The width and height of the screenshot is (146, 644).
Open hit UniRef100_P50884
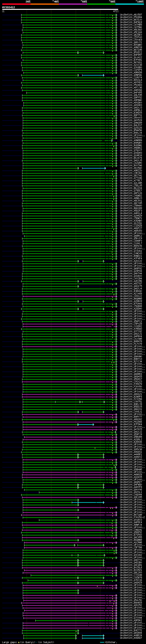click(x=131, y=17)
